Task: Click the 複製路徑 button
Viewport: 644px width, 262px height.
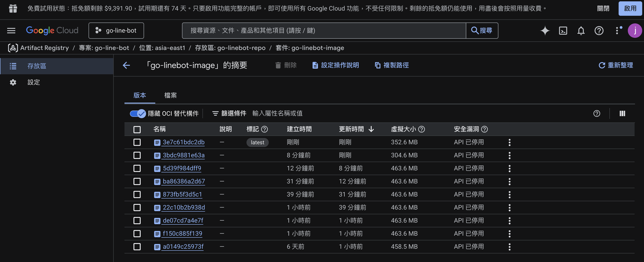Action: point(392,65)
